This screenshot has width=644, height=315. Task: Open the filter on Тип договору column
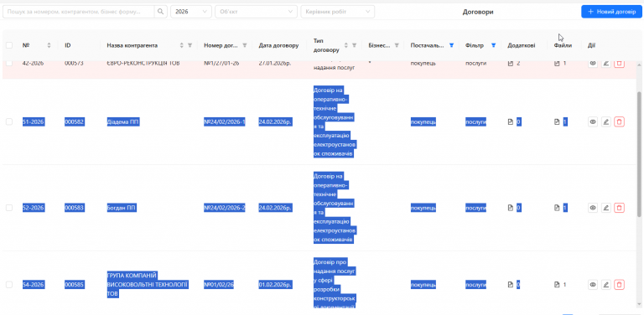354,45
